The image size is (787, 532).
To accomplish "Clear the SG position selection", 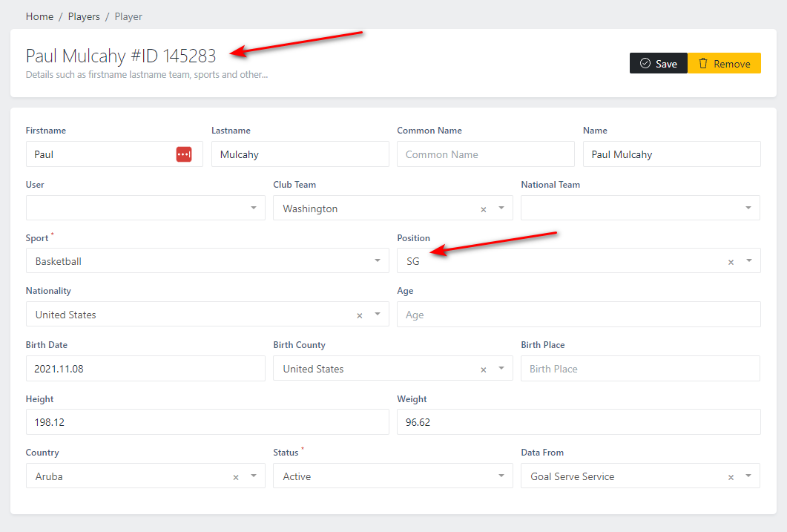I will pos(731,262).
